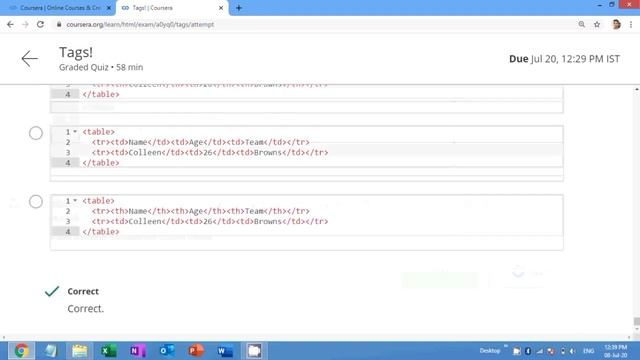Click the Desktop toolbar label in taskbar
The height and width of the screenshot is (360, 640).
(490, 351)
